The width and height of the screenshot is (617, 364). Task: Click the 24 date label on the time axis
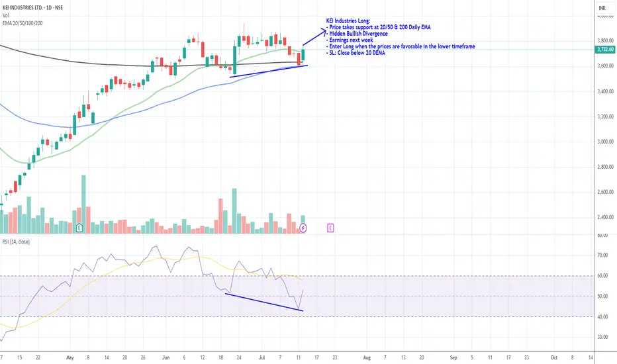239,357
